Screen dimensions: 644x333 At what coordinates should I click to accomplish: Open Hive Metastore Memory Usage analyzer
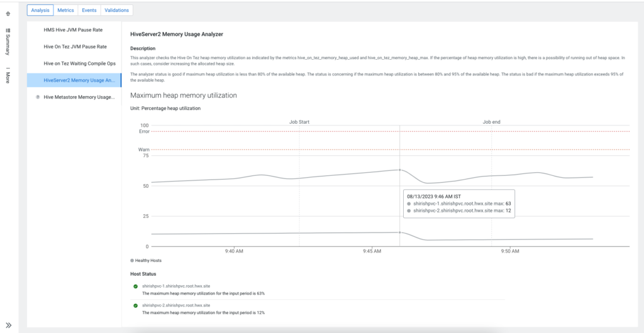pyautogui.click(x=79, y=97)
